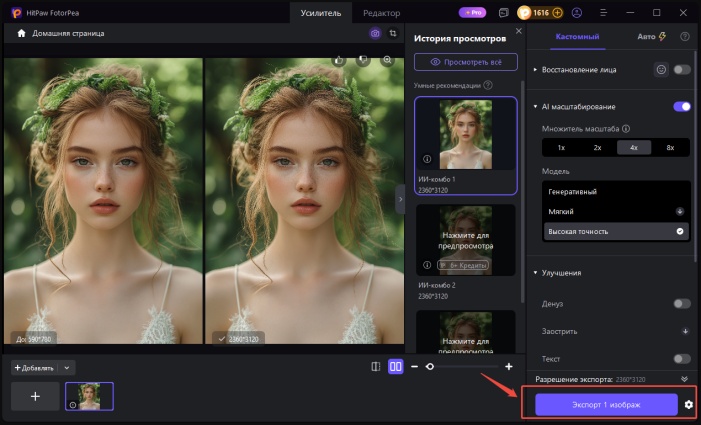The height and width of the screenshot is (425, 701).
Task: Download the Заострить enhancement
Action: pyautogui.click(x=685, y=331)
